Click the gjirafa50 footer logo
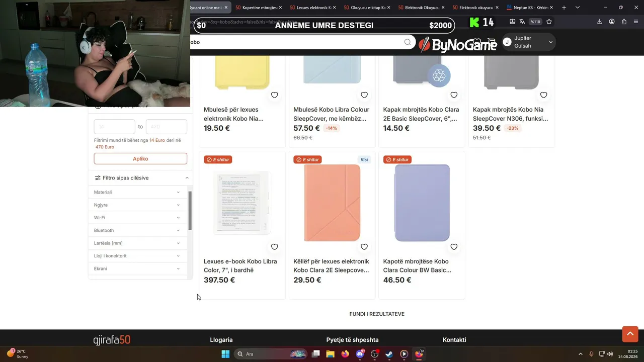 [x=112, y=340]
